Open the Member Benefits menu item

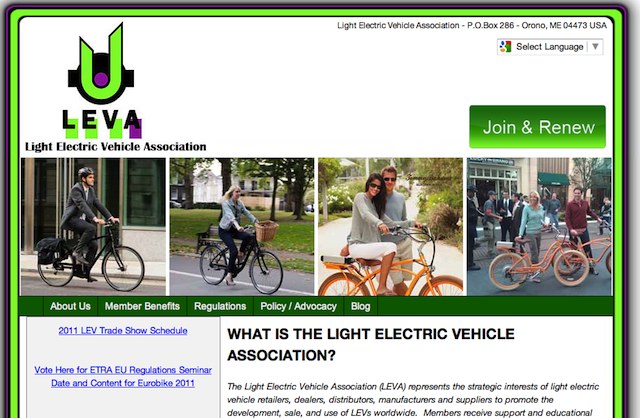pos(142,306)
